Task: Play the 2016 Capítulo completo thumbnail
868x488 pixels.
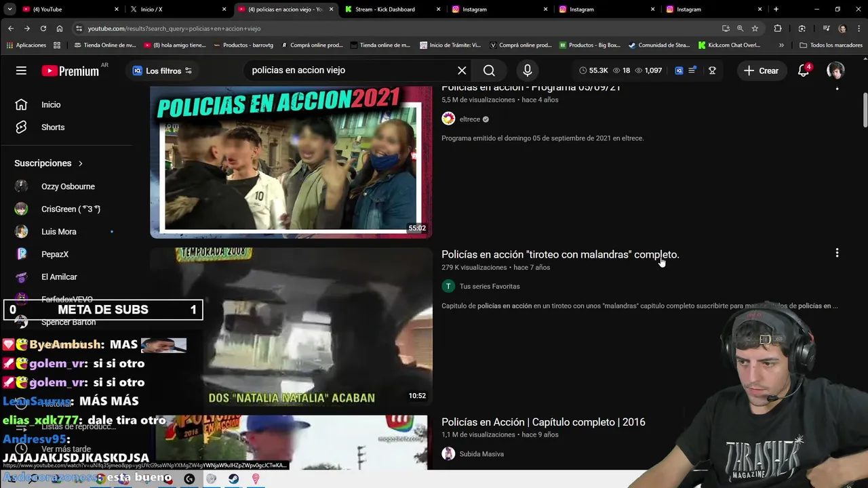Action: click(x=291, y=443)
